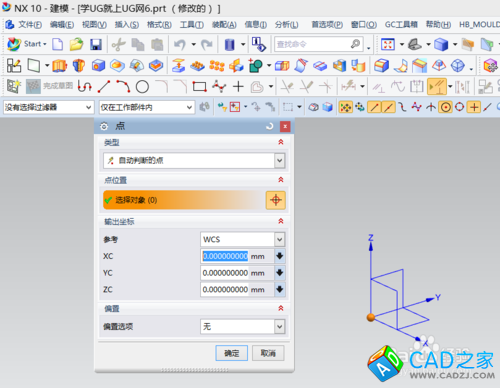500x388 pixels.
Task: Open the 分析(L) menu
Action: pyautogui.click(x=286, y=25)
